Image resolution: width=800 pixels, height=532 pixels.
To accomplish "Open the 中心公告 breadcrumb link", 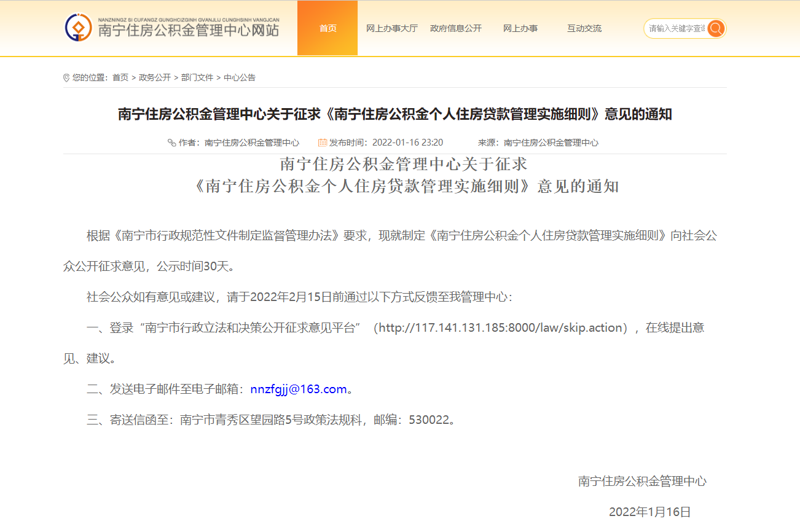I will tap(240, 77).
